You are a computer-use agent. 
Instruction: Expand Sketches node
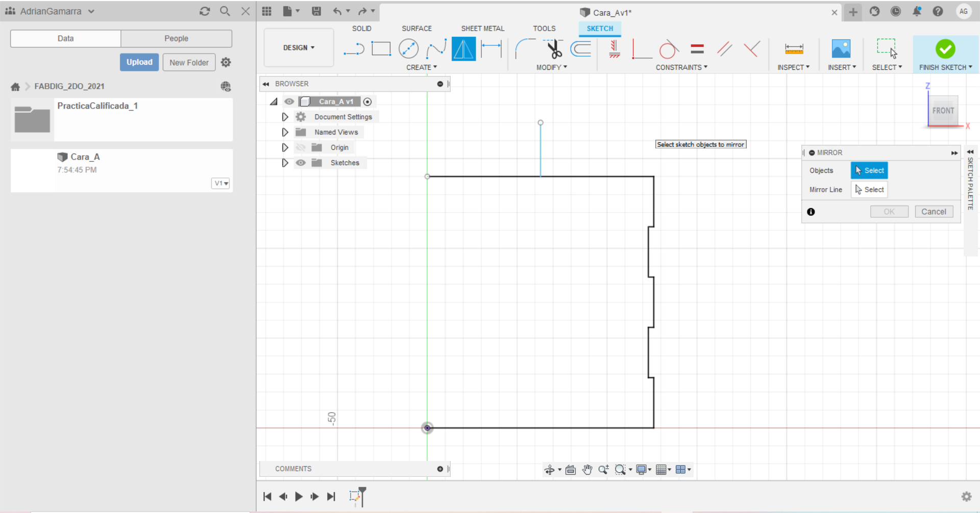pyautogui.click(x=285, y=163)
